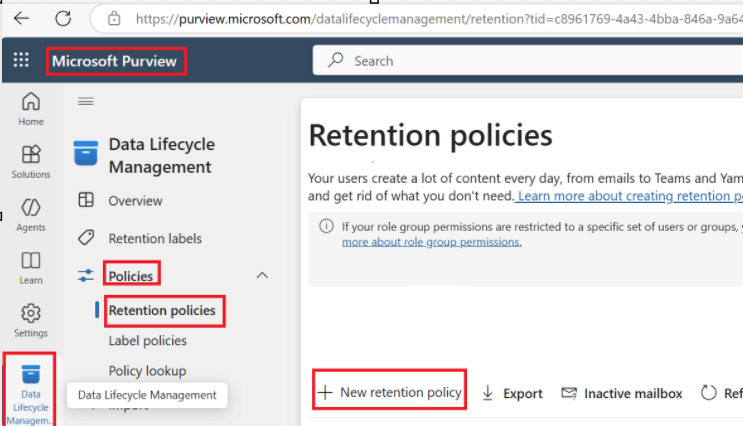Select Data Lifecycle Management rail icon

pos(30,393)
